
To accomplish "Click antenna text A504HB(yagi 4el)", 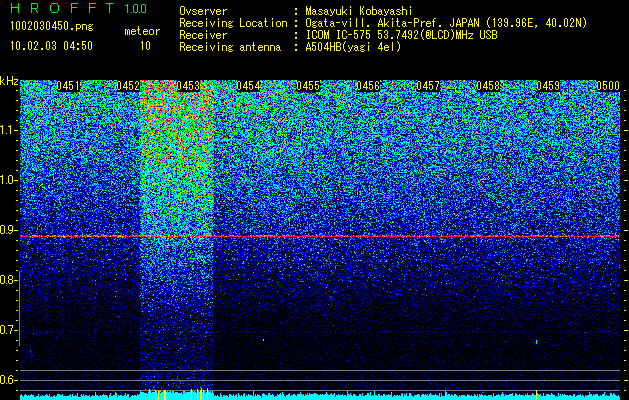I will click(x=353, y=47).
